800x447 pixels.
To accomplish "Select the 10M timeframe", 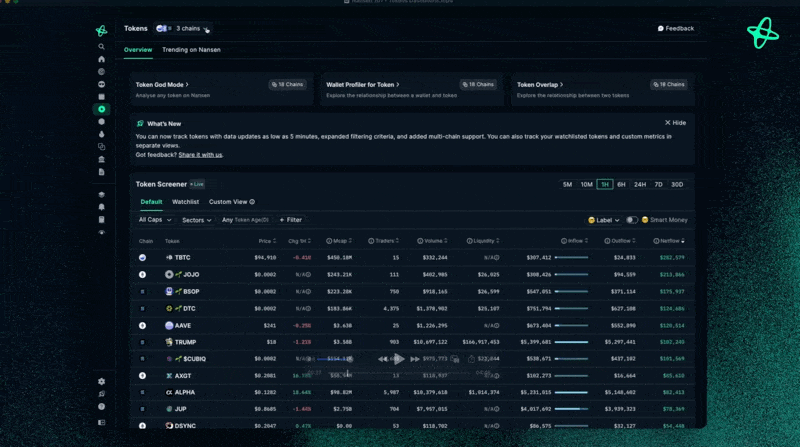I will pyautogui.click(x=586, y=185).
